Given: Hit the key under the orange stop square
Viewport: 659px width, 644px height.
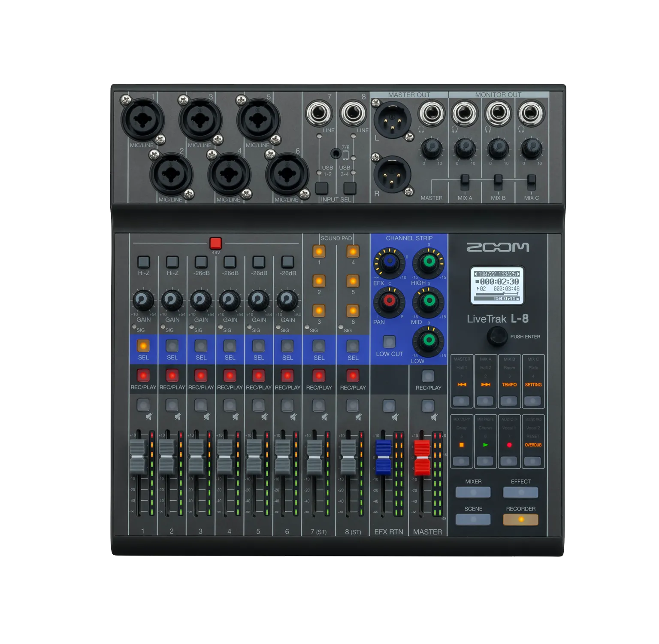Looking at the screenshot, I should pos(462,462).
